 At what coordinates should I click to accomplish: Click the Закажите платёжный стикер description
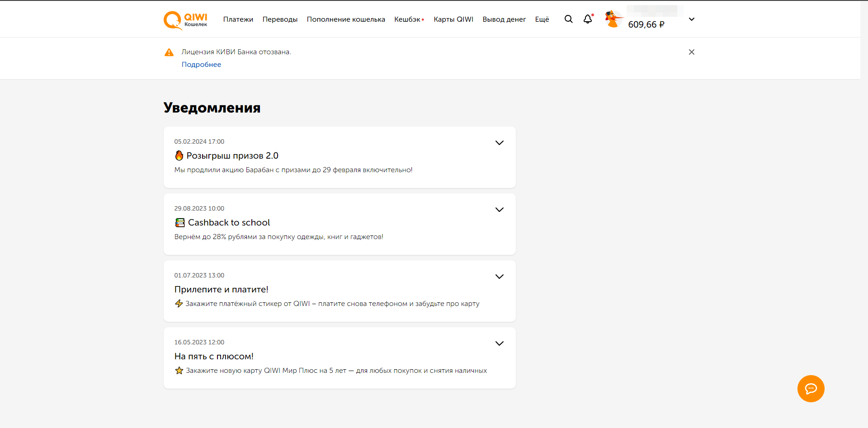[x=332, y=304]
